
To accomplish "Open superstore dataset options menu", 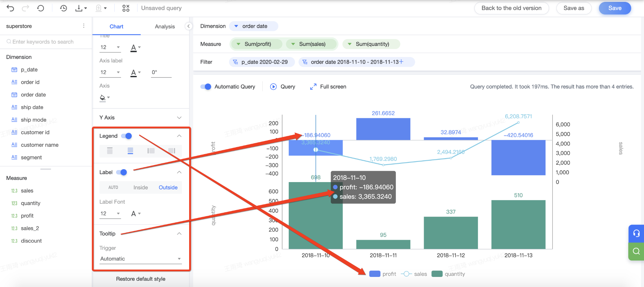I will [x=84, y=26].
